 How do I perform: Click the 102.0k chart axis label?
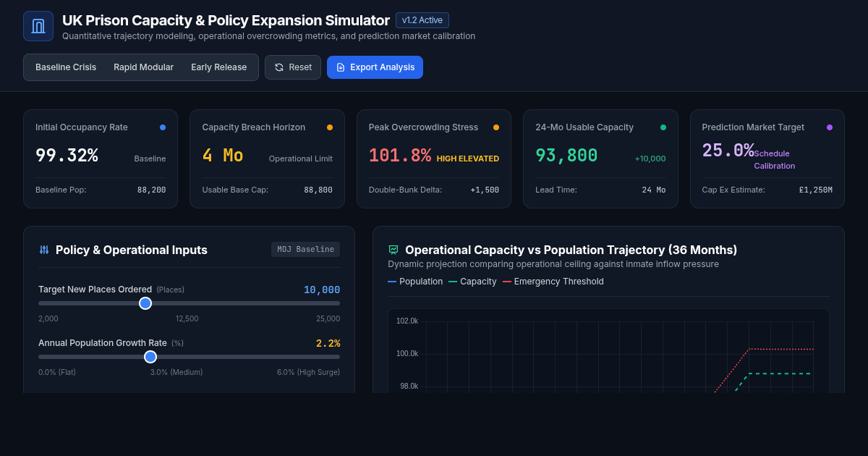click(x=407, y=321)
